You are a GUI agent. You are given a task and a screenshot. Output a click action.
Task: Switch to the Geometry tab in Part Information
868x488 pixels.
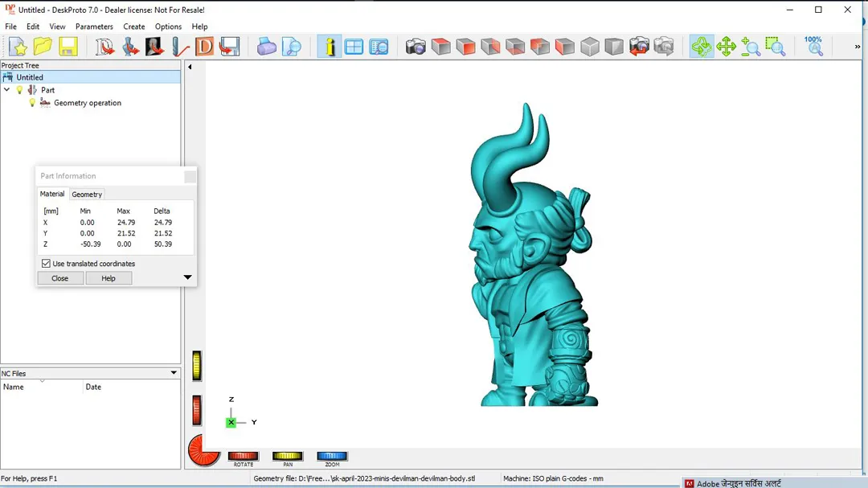click(x=87, y=195)
